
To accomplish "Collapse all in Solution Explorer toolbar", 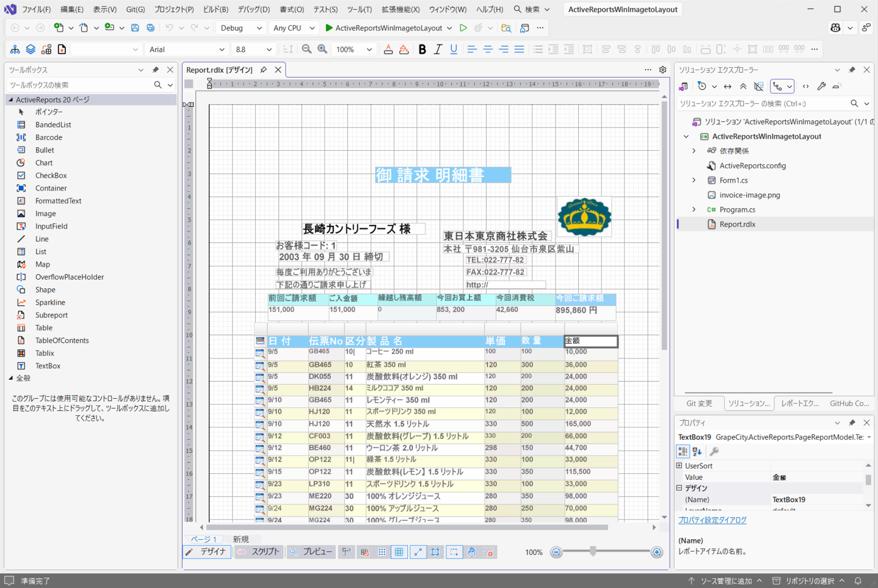I will pyautogui.click(x=743, y=87).
